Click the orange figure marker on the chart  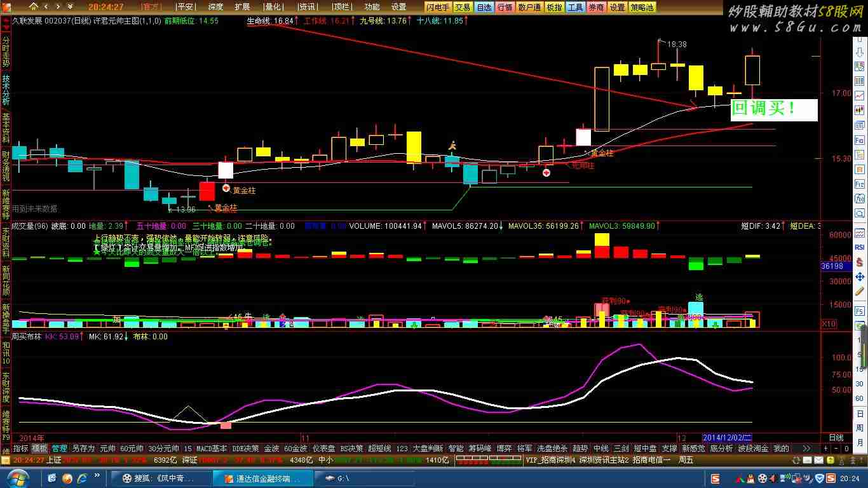[x=452, y=146]
